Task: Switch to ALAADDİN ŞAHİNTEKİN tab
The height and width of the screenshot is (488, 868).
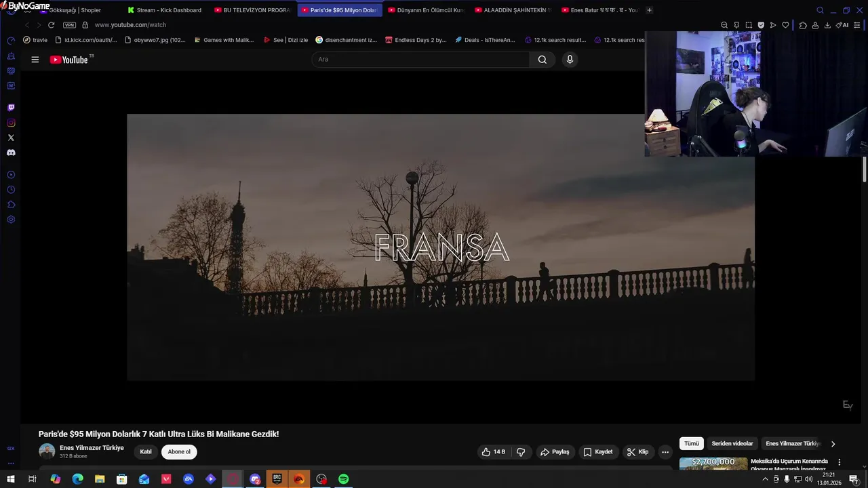Action: coord(513,10)
